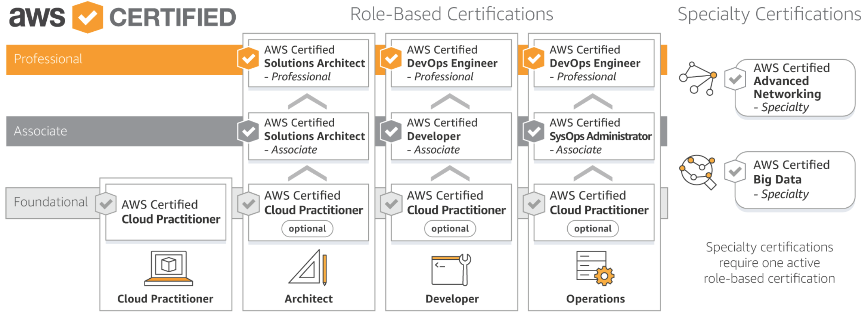Click the Operations column label
This screenshot has width=868, height=319.
pos(595,299)
